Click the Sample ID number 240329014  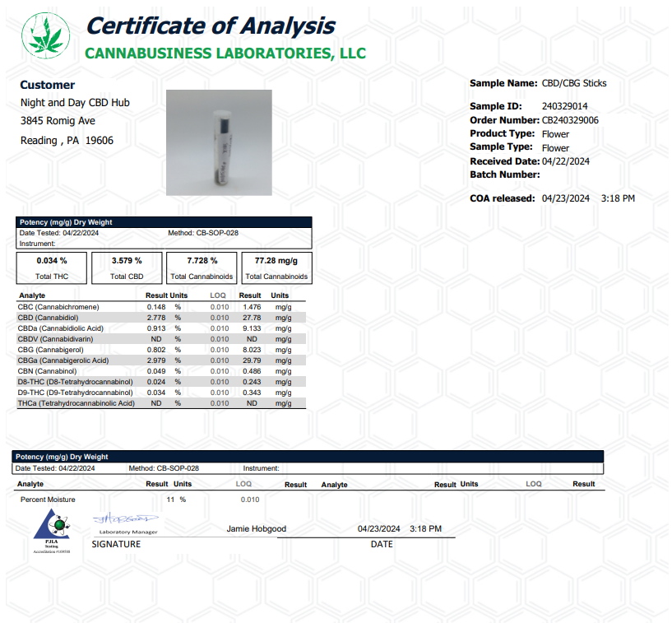(x=564, y=107)
